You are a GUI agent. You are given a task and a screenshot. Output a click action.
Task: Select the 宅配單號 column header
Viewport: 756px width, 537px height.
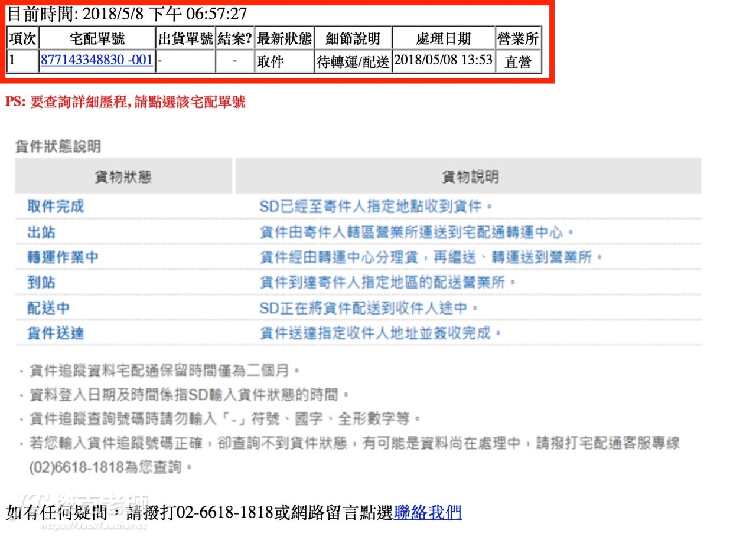[97, 39]
